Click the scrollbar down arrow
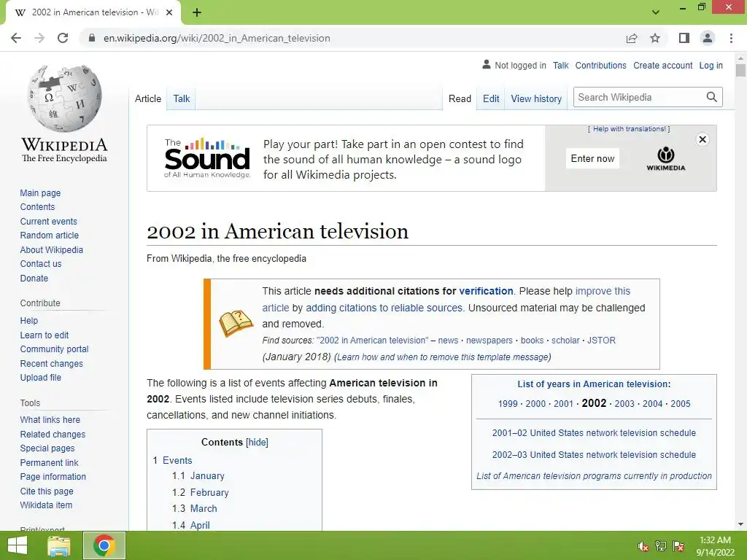 [740, 524]
